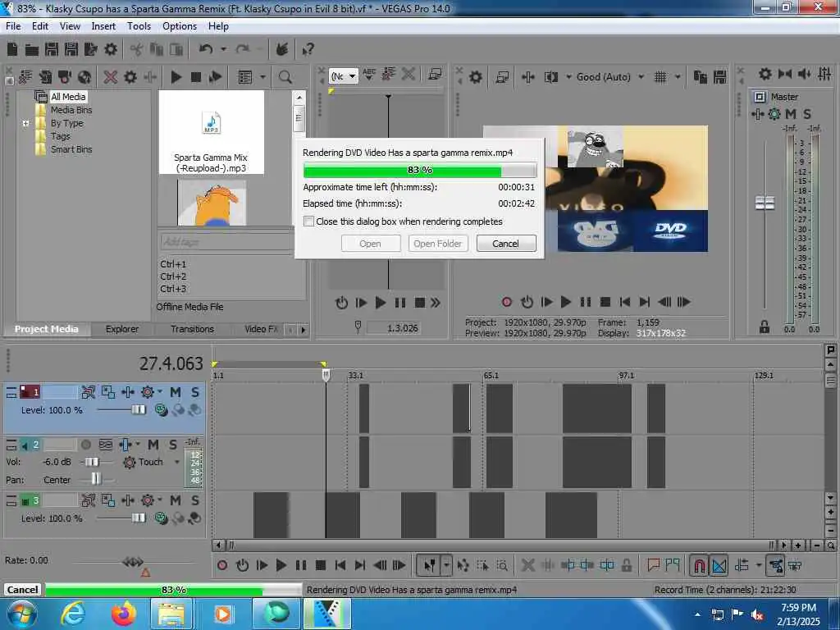840x630 pixels.
Task: Click the Save As icon
Action: coord(71,50)
